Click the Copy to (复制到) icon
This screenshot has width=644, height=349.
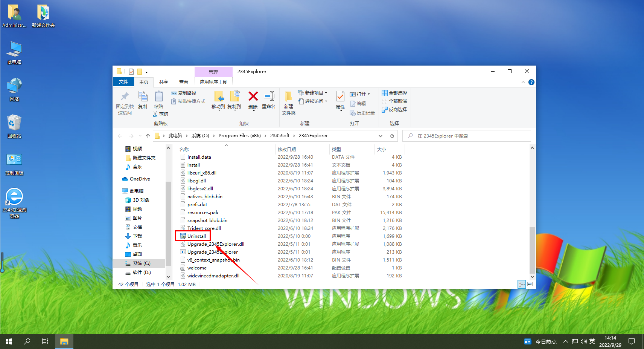click(234, 96)
